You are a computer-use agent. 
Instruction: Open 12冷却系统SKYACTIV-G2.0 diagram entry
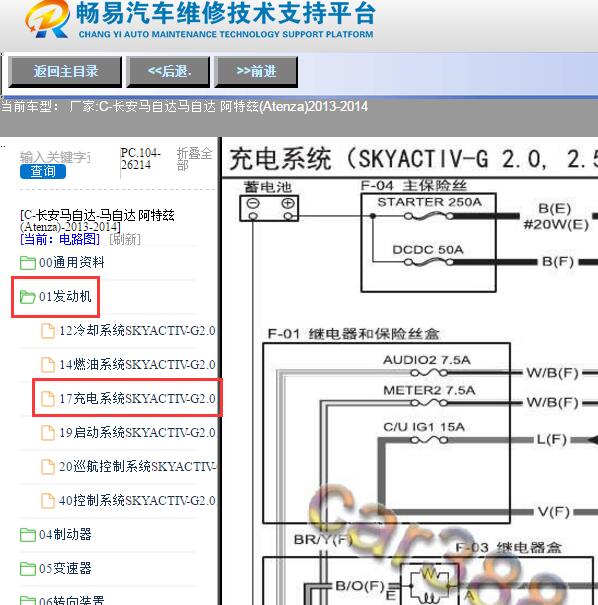point(137,331)
